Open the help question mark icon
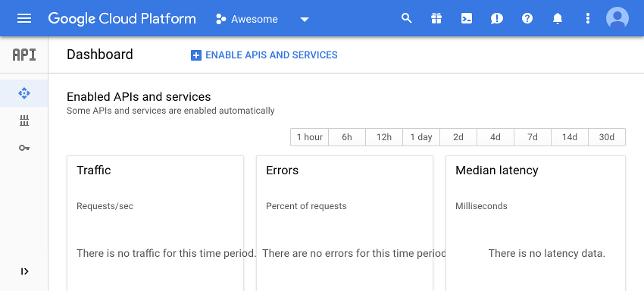Image resolution: width=644 pixels, height=291 pixels. [527, 18]
